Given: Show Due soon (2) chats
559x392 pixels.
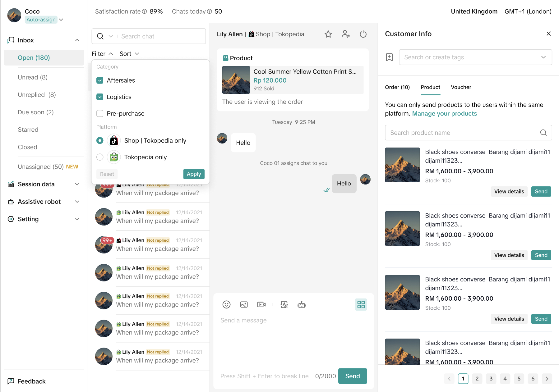Looking at the screenshot, I should coord(36,112).
